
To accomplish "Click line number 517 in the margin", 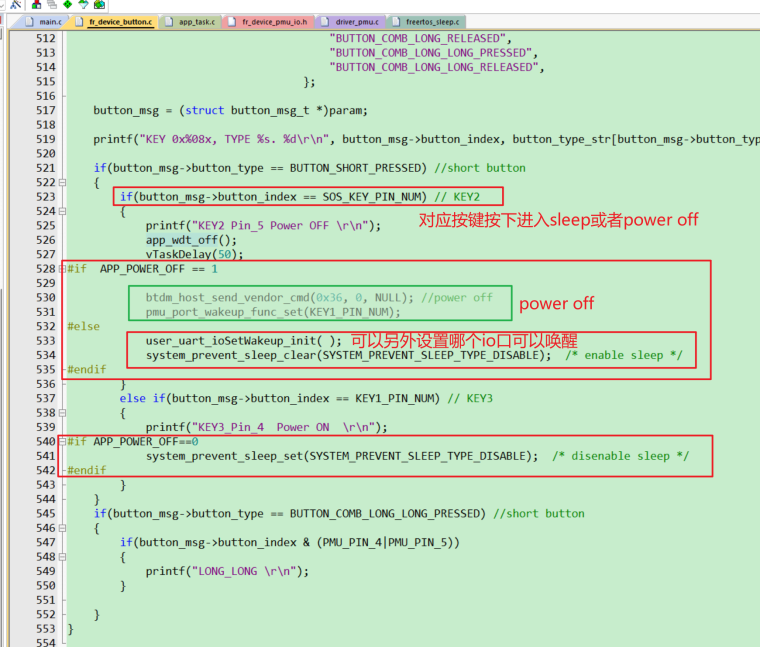I will click(44, 110).
